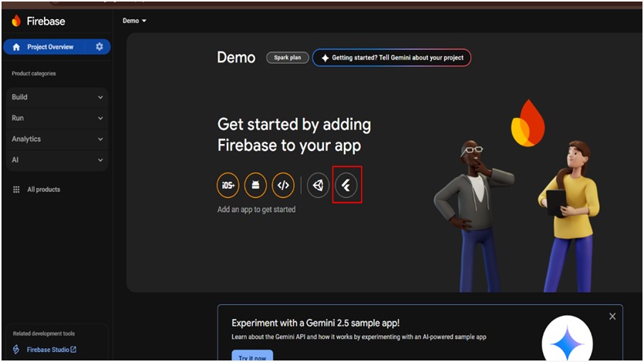The image size is (644, 362).
Task: Click the Firebase Studio icon
Action: (16, 350)
